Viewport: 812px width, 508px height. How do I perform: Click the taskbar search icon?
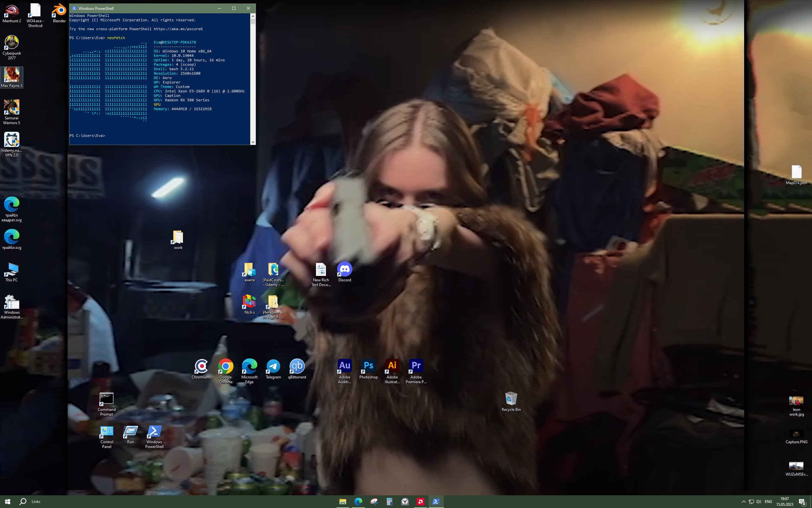(23, 502)
